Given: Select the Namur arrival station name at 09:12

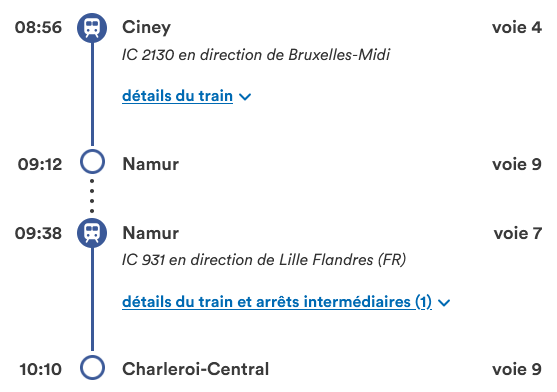Looking at the screenshot, I should [x=150, y=164].
